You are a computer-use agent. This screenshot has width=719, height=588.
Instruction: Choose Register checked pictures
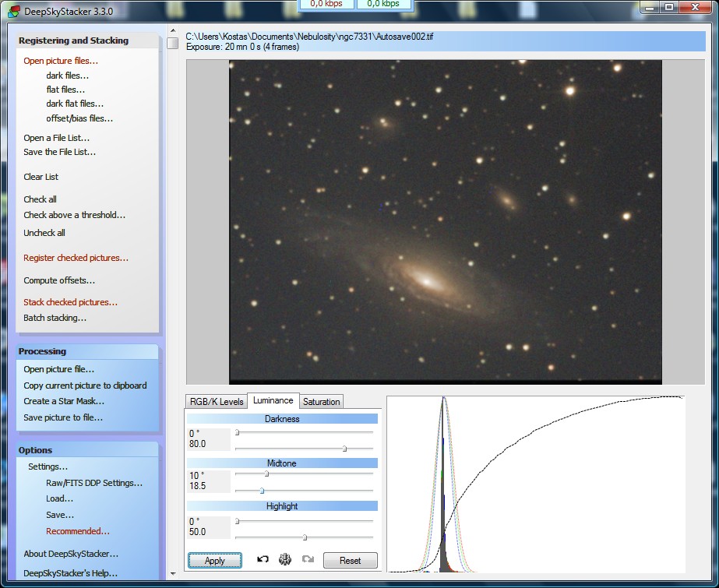click(x=76, y=258)
